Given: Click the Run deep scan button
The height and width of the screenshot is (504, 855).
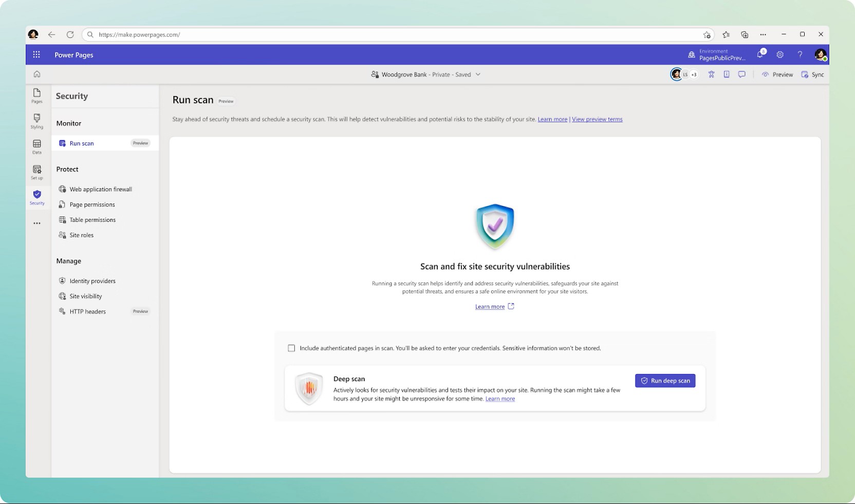Looking at the screenshot, I should pos(665,381).
